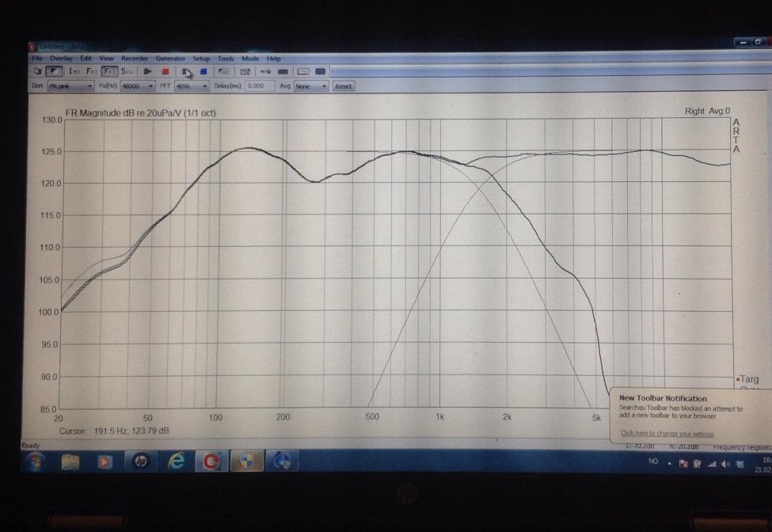Click the new/open file toolbar icon
This screenshot has width=772, height=532.
point(37,71)
